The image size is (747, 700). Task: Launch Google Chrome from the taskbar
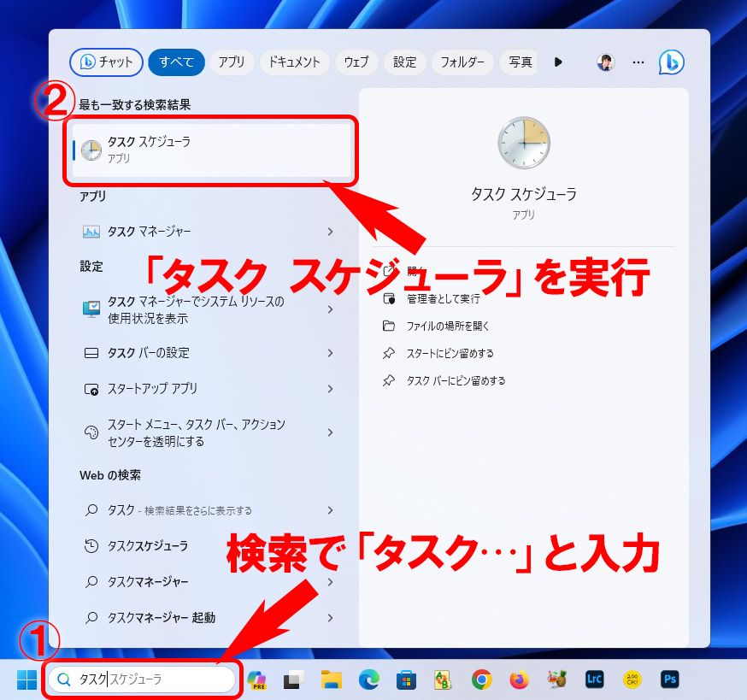(x=482, y=679)
